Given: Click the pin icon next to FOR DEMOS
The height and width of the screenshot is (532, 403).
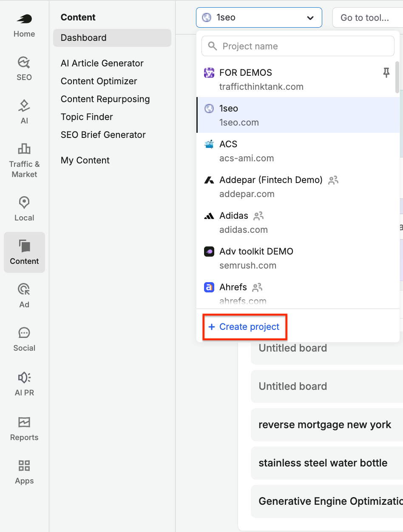Looking at the screenshot, I should point(386,73).
